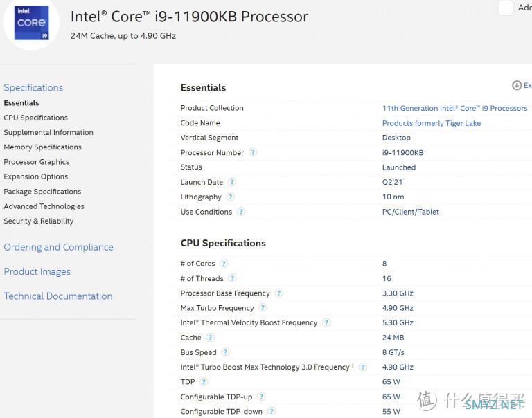This screenshot has width=532, height=418.
Task: Open help icon next to Lithography
Action: [231, 197]
